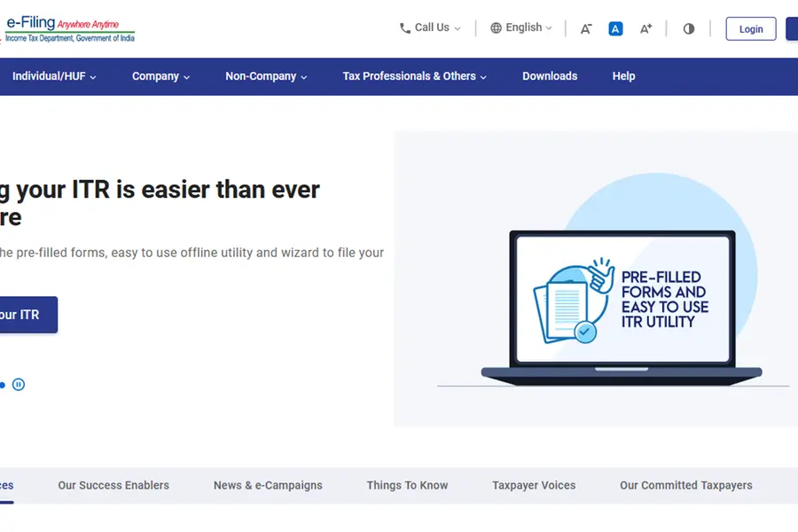This screenshot has width=798, height=532.
Task: Open the English language dropdown
Action: tap(521, 28)
